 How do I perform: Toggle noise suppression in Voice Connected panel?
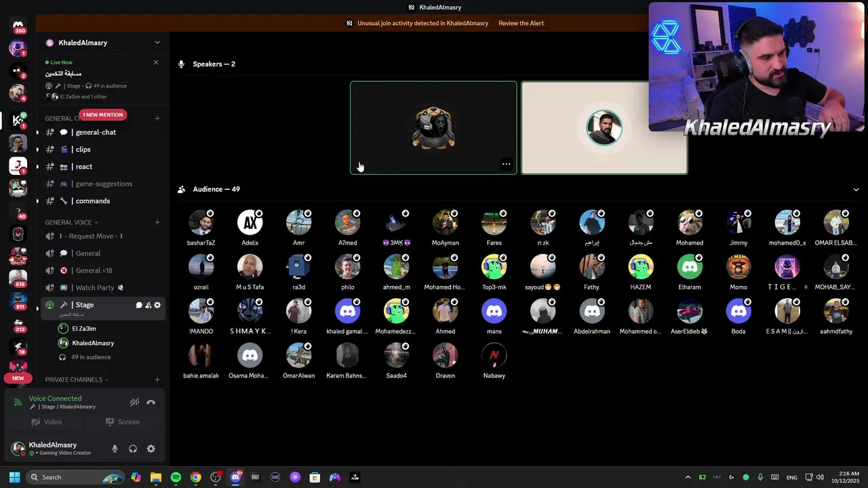[x=134, y=403]
